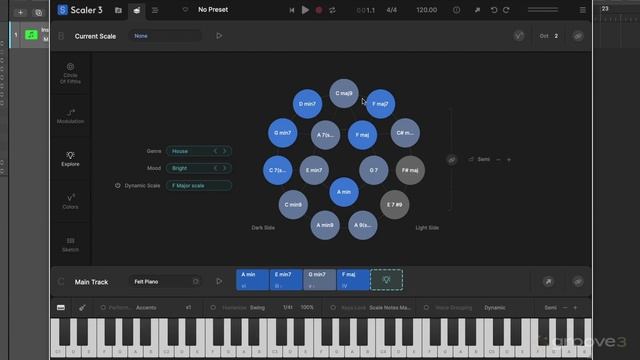Select F maj chord in Main Track
Image resolution: width=640 pixels, height=360 pixels.
tap(353, 280)
